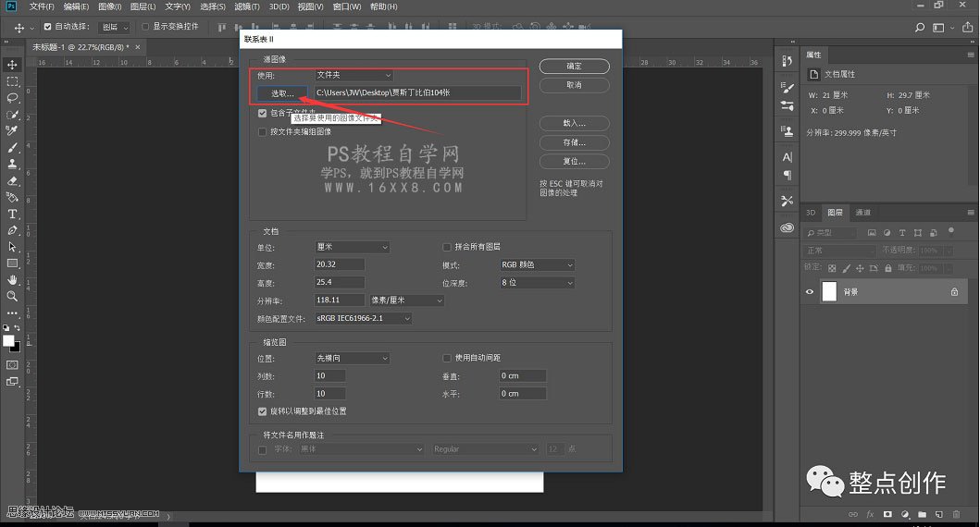This screenshot has width=980, height=527.
Task: Click the 存储... button
Action: point(575,143)
